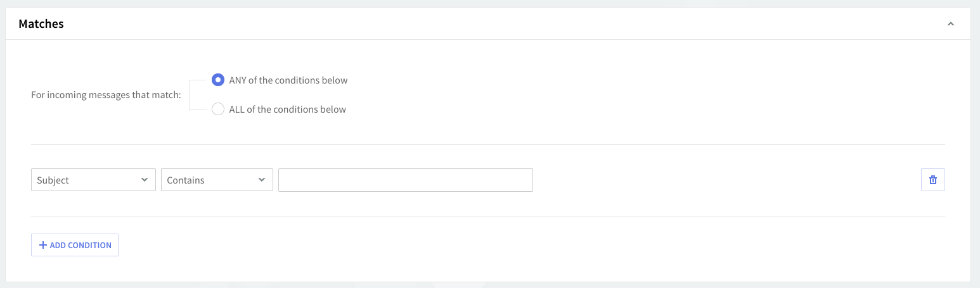Viewport: 980px width, 288px height.
Task: Click the bracket linking the ANY/ALL options
Action: tap(190, 95)
